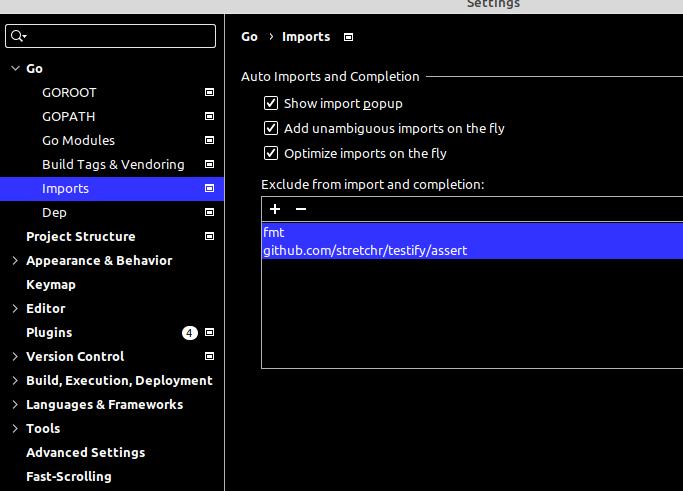The image size is (683, 491).
Task: Remove the selected exclusion with the minus icon
Action: click(x=301, y=209)
